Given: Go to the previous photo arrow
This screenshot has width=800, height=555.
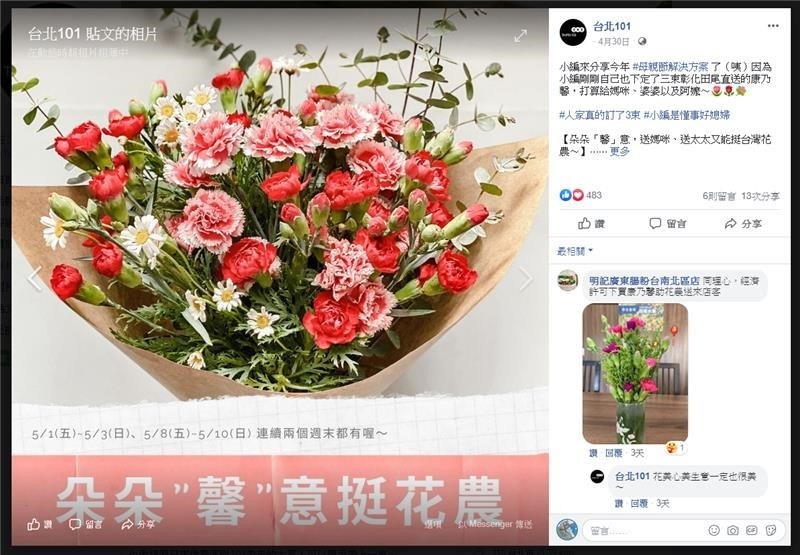Looking at the screenshot, I should 34,279.
